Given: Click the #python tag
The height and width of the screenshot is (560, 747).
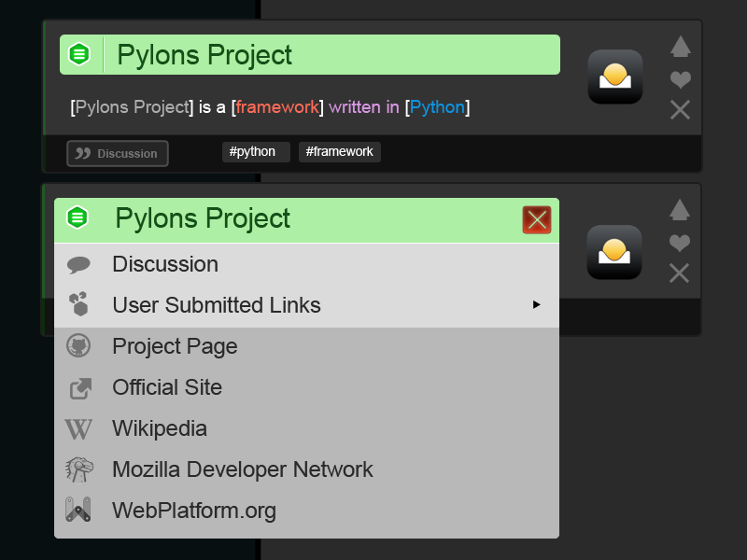Looking at the screenshot, I should pos(256,152).
